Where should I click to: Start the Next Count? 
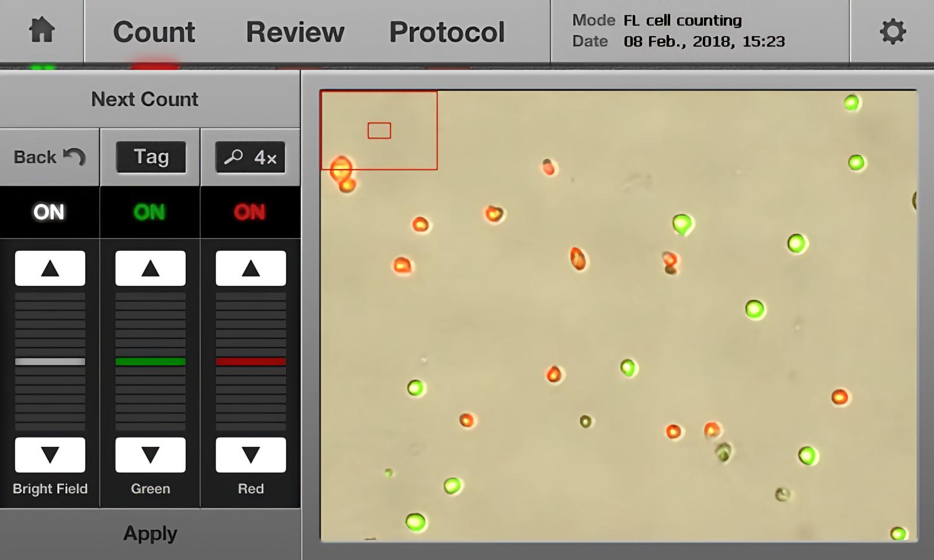coord(145,99)
